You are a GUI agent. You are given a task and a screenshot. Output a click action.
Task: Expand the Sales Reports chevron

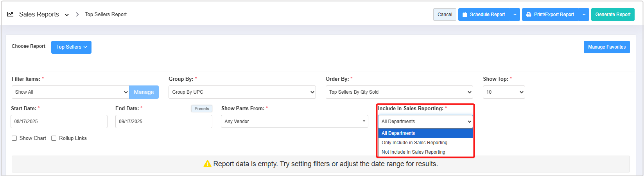pos(67,15)
